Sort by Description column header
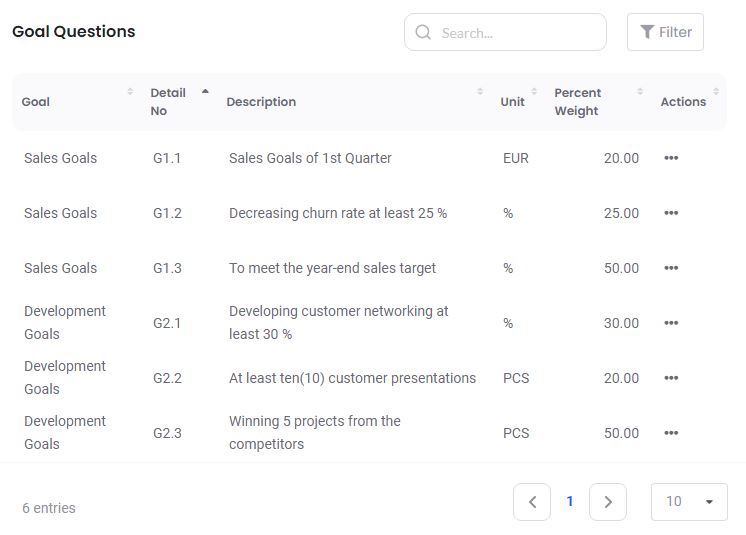Viewport: 746px width, 535px height. (261, 102)
